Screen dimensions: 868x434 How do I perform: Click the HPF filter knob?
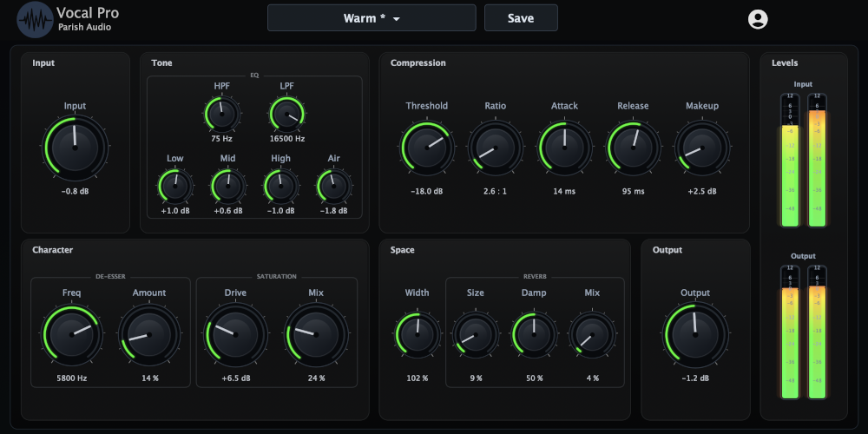222,114
